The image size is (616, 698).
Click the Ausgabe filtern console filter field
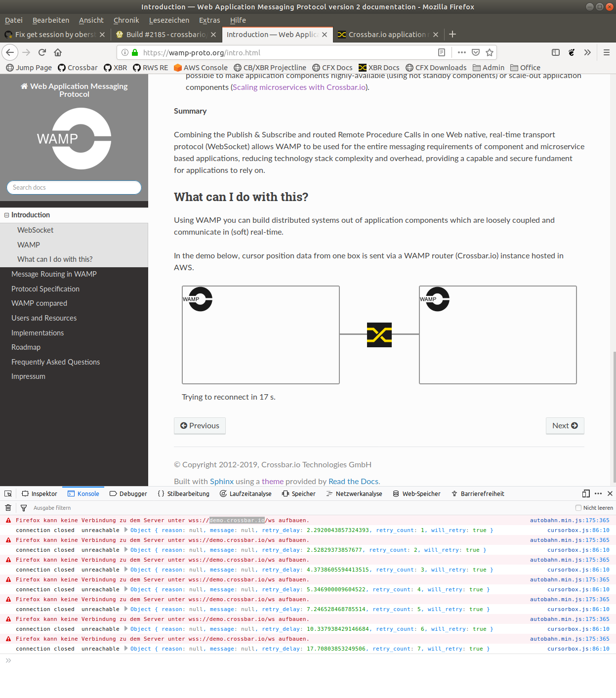coord(52,508)
